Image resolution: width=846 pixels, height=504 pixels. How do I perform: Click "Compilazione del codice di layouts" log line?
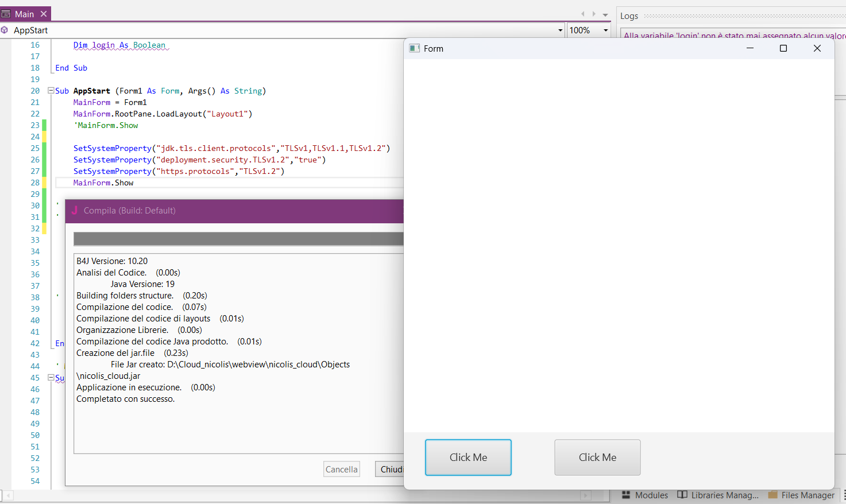(160, 319)
